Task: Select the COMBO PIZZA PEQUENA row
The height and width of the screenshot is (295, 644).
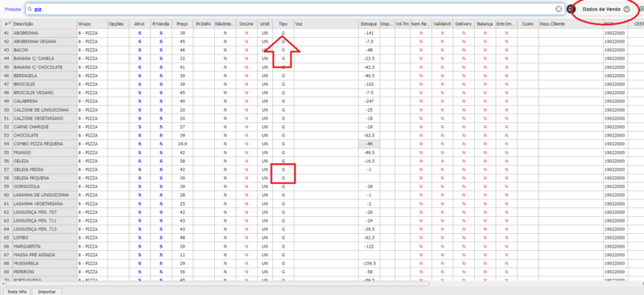Action: click(44, 144)
